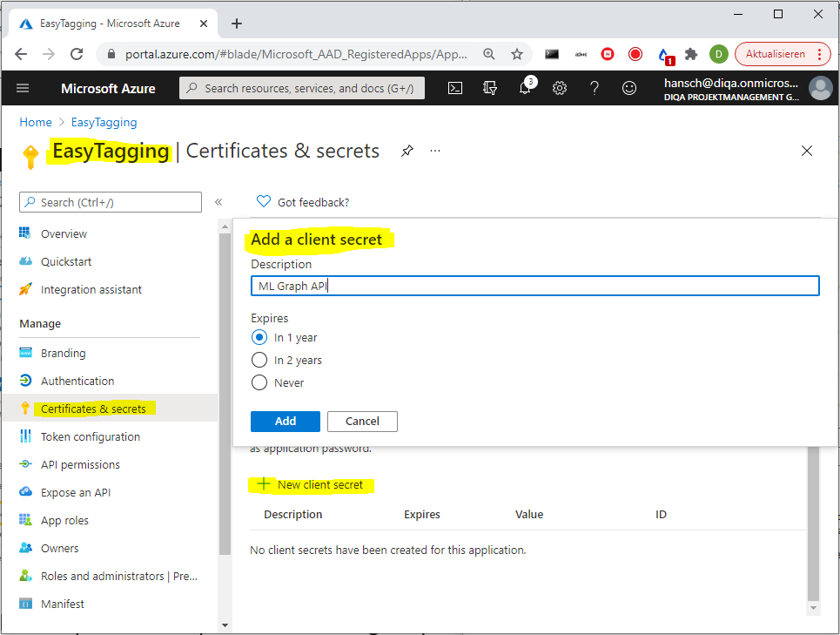This screenshot has width=840, height=635.
Task: Open directory and subscription filter icon
Action: pos(490,88)
